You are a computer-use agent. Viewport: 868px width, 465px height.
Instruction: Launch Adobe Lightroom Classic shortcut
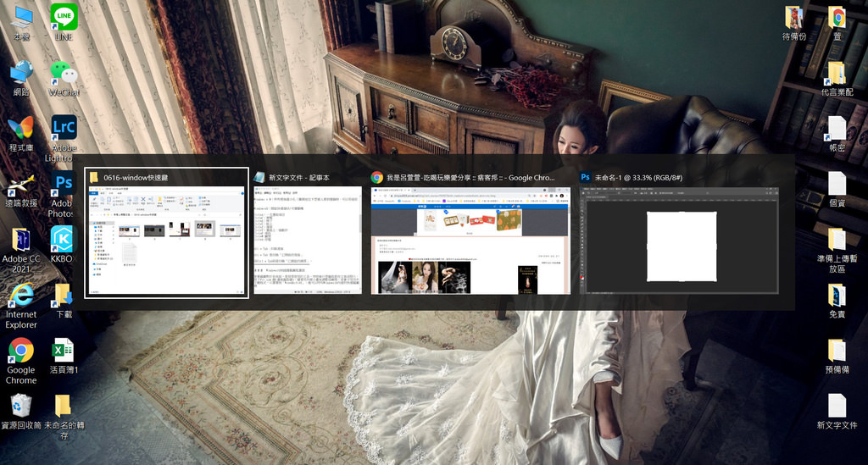click(x=62, y=138)
